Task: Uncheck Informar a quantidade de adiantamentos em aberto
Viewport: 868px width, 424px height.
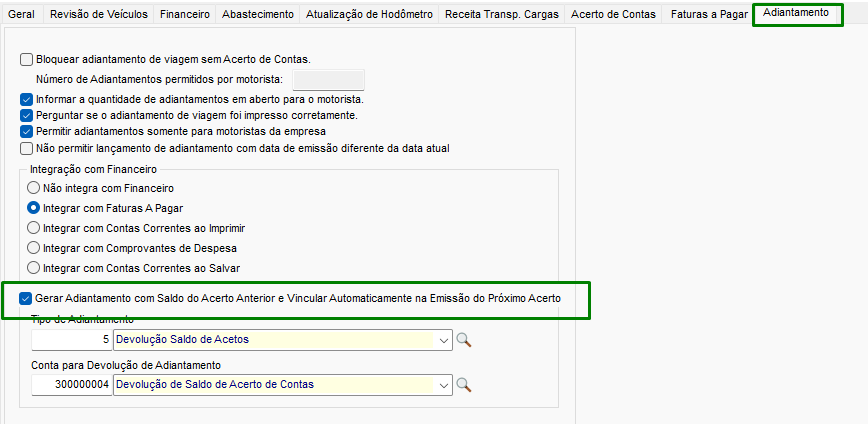Action: (26, 100)
